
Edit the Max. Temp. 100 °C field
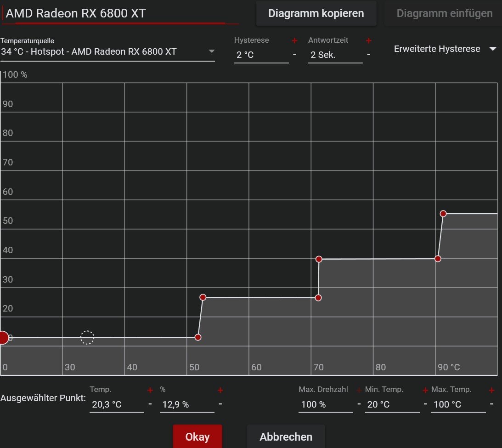pyautogui.click(x=458, y=404)
